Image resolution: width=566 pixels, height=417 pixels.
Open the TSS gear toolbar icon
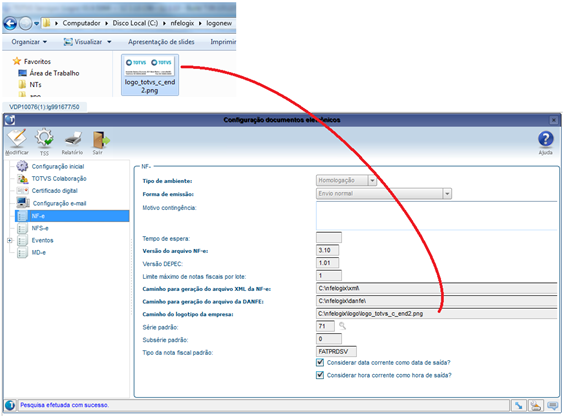point(44,139)
